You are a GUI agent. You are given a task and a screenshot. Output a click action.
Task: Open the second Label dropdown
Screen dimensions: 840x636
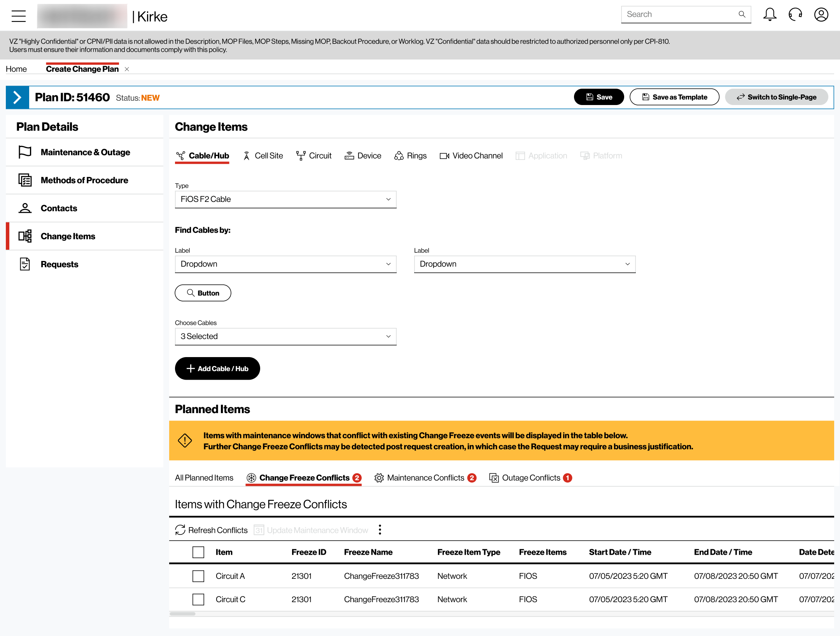[525, 264]
